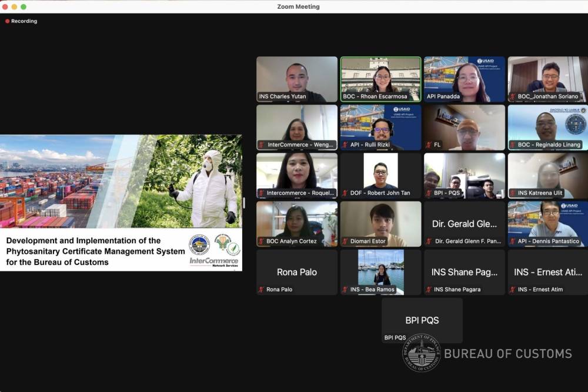588x392 pixels.
Task: Click muted mic icon for Diomari Estor
Action: tap(345, 241)
